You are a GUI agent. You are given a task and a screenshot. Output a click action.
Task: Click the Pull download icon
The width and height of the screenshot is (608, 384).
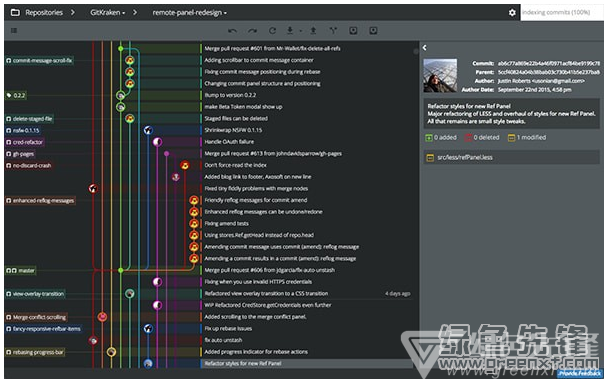tap(290, 30)
